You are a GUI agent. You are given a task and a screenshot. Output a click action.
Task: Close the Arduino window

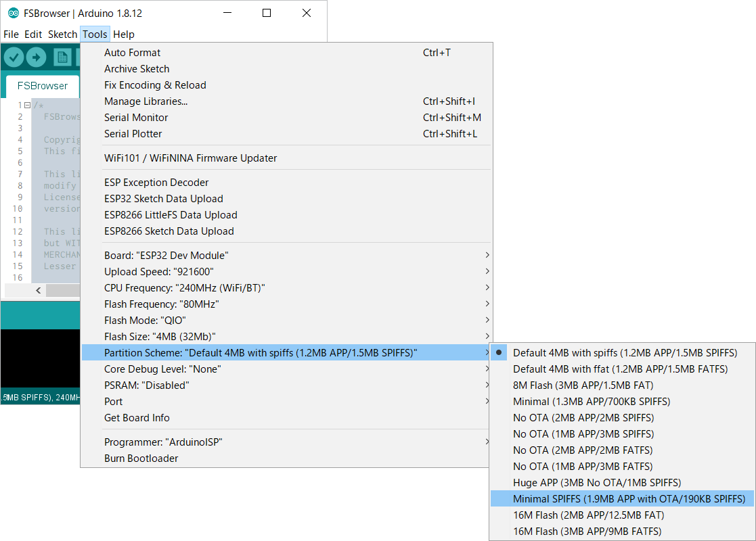click(x=307, y=13)
